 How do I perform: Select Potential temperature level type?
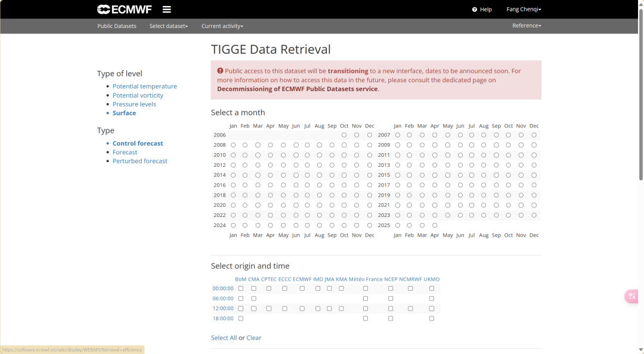pos(144,86)
